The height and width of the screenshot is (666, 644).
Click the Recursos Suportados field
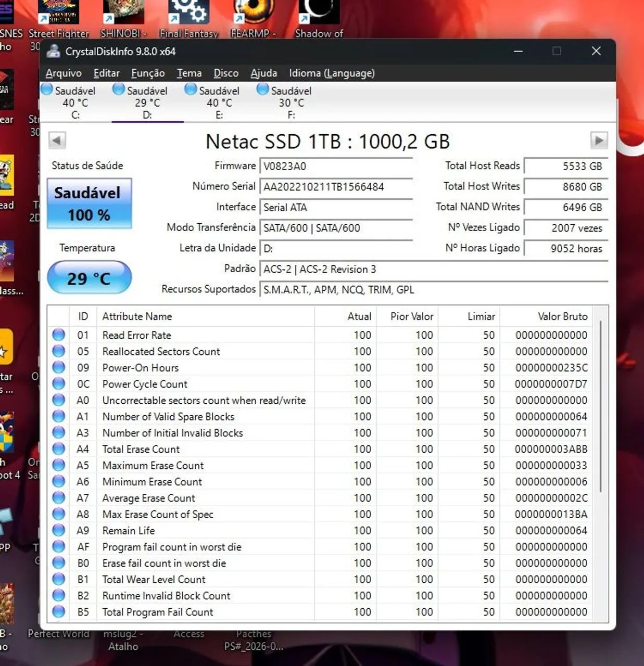[434, 289]
